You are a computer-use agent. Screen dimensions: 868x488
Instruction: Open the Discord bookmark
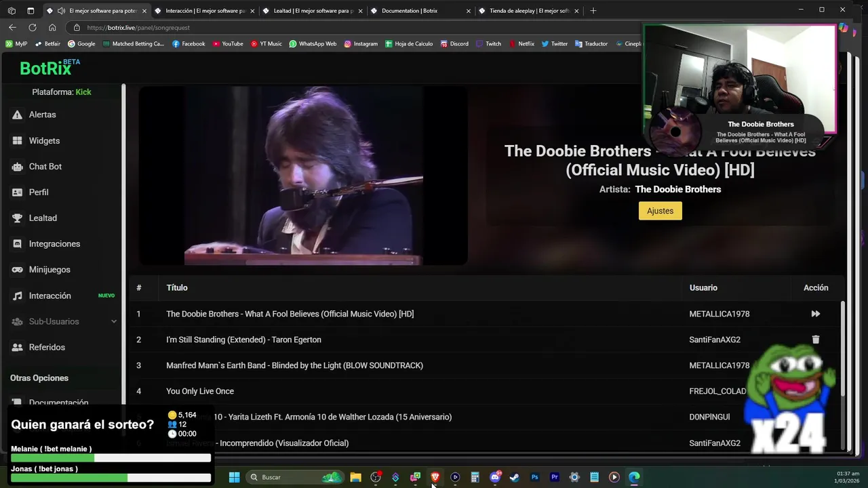click(x=454, y=43)
